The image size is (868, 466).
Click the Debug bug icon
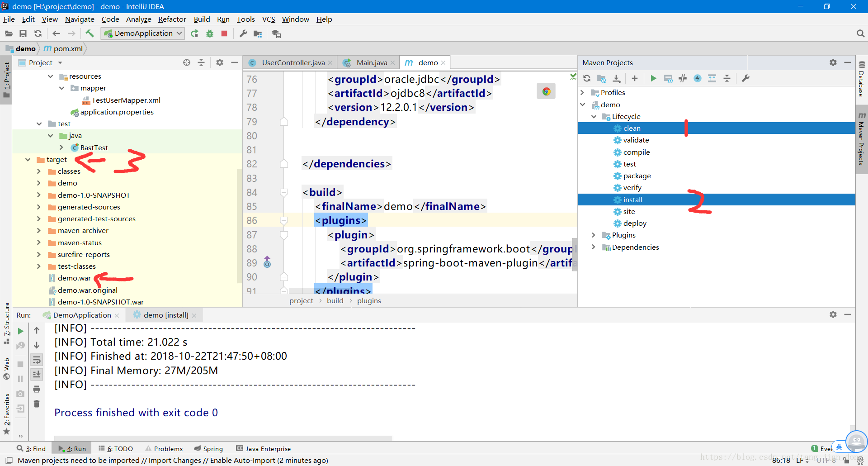(x=210, y=33)
